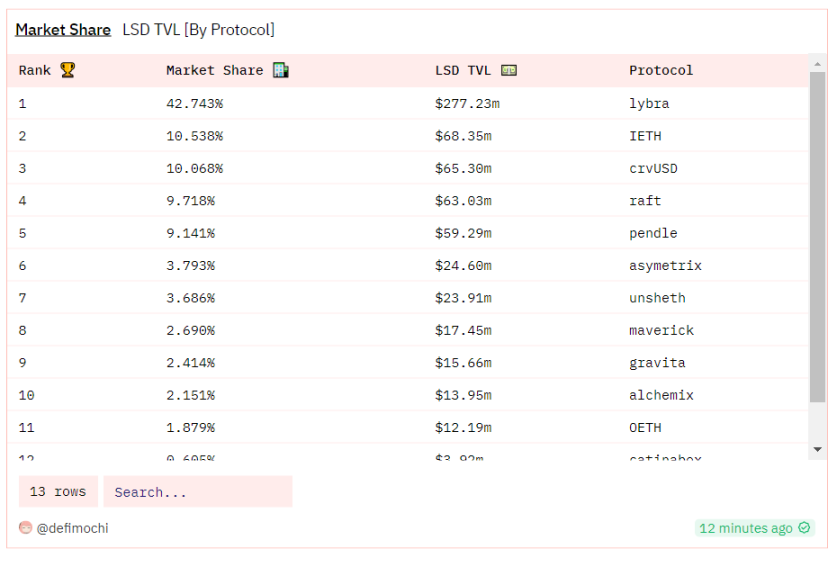The image size is (828, 567).
Task: Click the LSD TVL [By Protocol] subtitle
Action: click(198, 30)
